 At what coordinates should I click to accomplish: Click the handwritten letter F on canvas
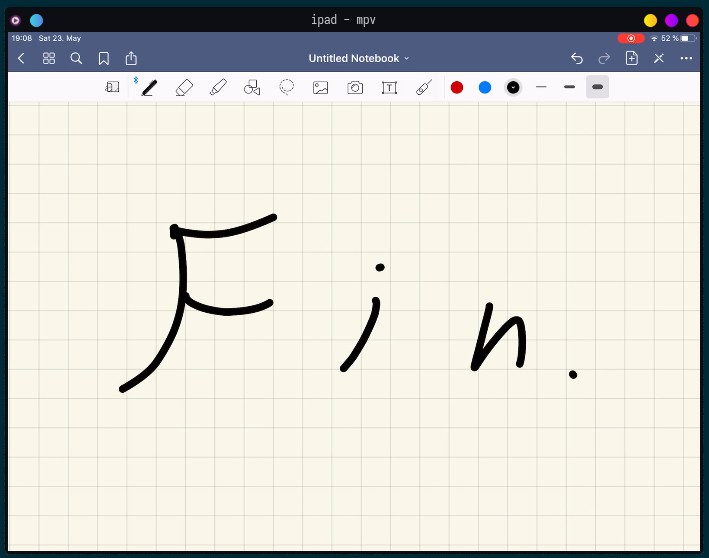pyautogui.click(x=198, y=303)
